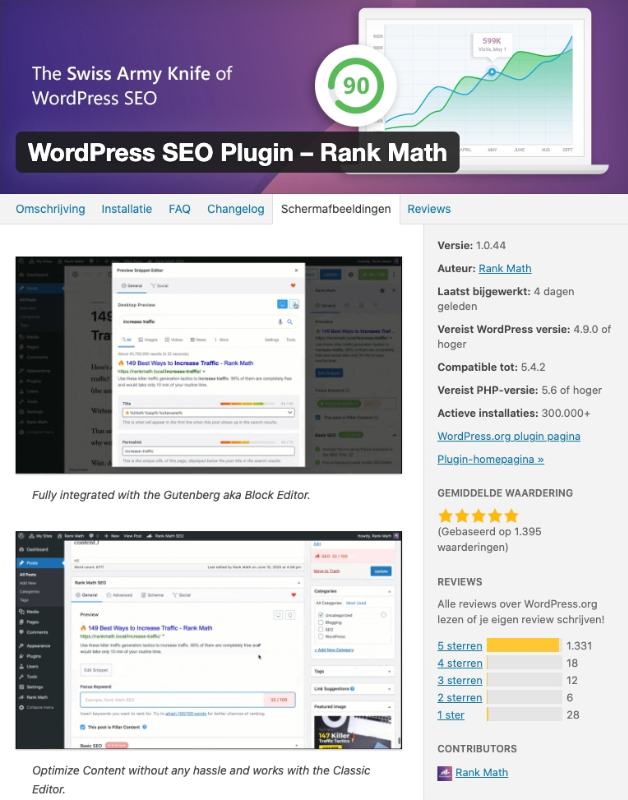Click the 2 sterren rating bar
The image size is (628, 800).
point(524,697)
